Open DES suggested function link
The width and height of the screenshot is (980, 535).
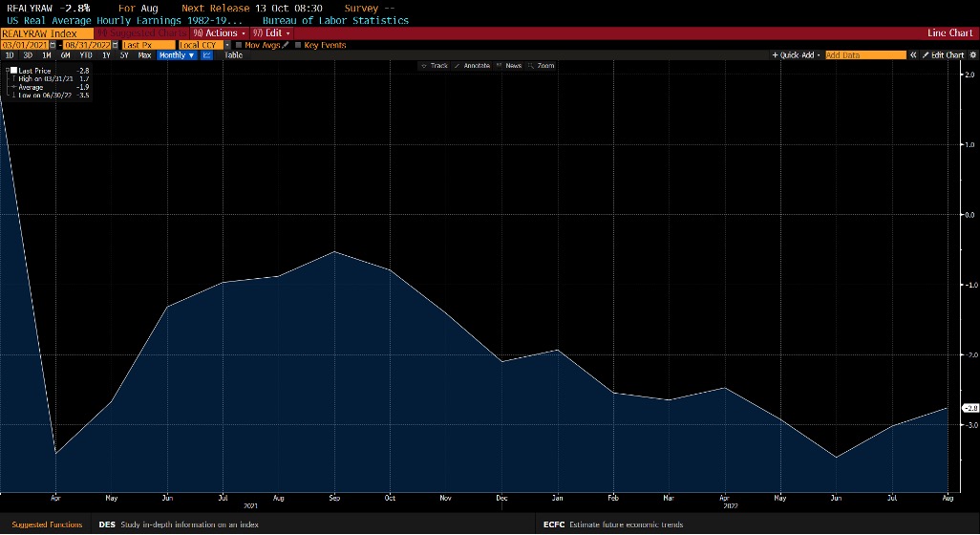point(107,524)
